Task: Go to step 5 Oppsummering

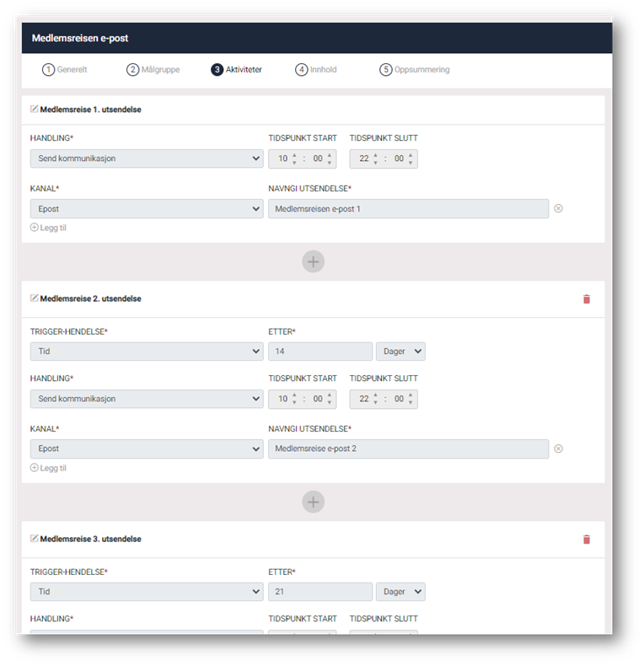Action: pyautogui.click(x=414, y=69)
